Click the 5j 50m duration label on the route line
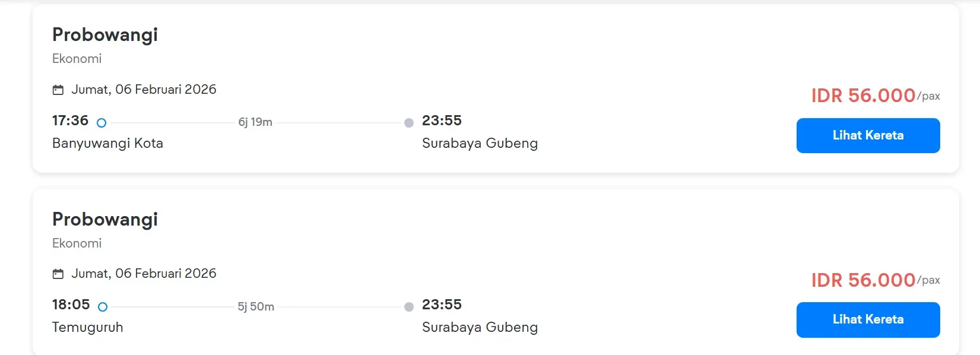The image size is (980, 355). [x=255, y=307]
